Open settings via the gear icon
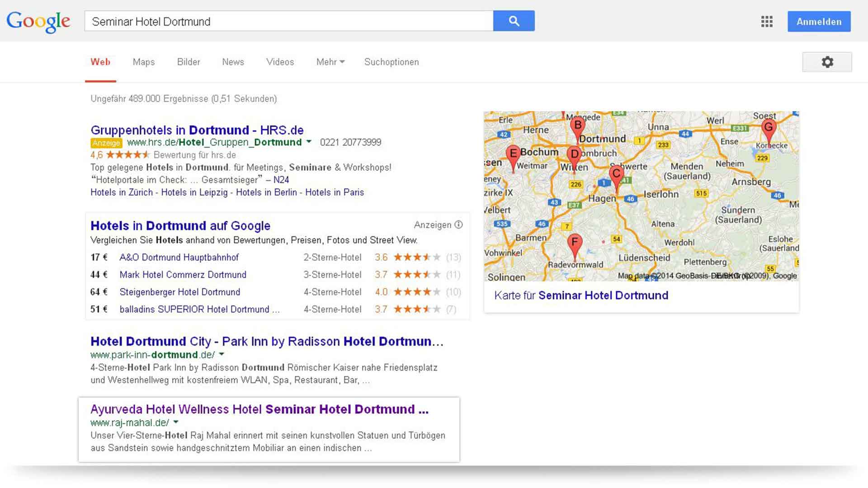868x488 pixels. [827, 62]
